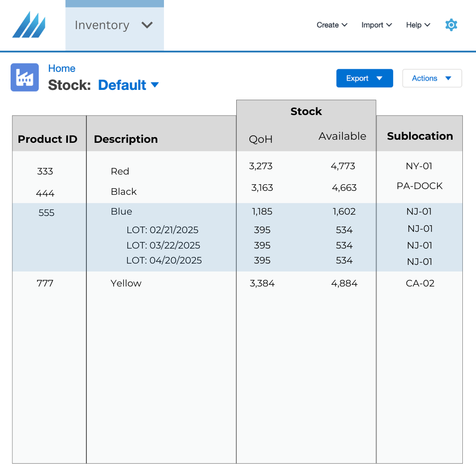Sort by Product ID column header

click(48, 139)
